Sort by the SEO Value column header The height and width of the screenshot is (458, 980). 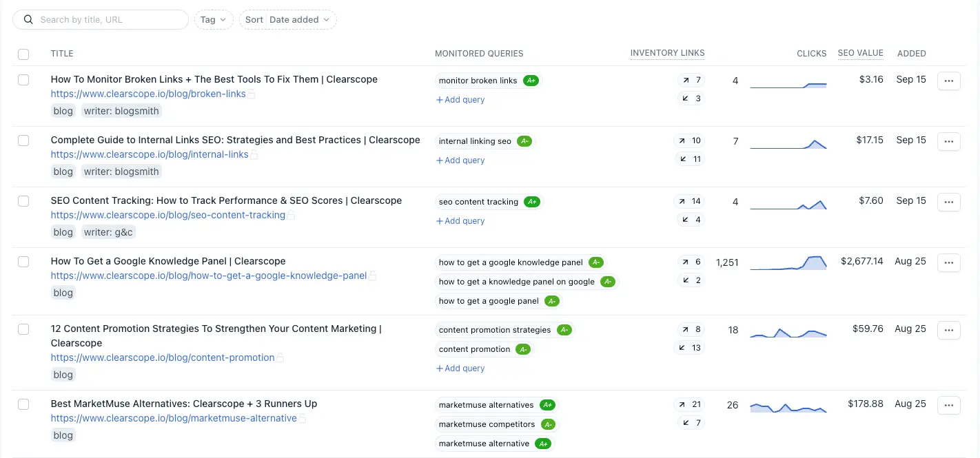860,53
